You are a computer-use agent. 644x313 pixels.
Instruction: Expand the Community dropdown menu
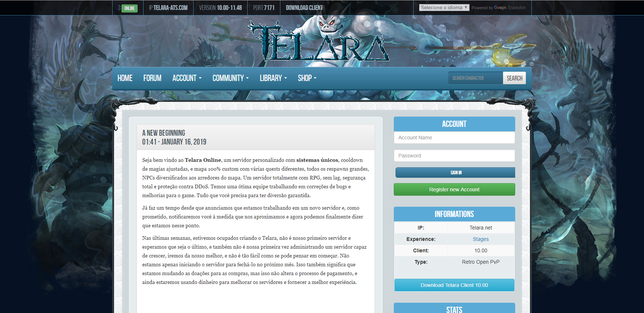point(231,78)
